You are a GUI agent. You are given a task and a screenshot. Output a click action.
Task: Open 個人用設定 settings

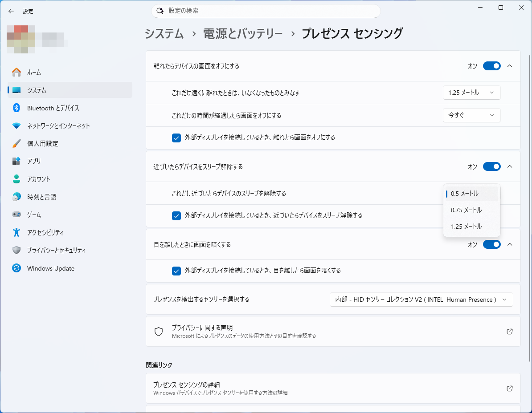click(x=46, y=143)
